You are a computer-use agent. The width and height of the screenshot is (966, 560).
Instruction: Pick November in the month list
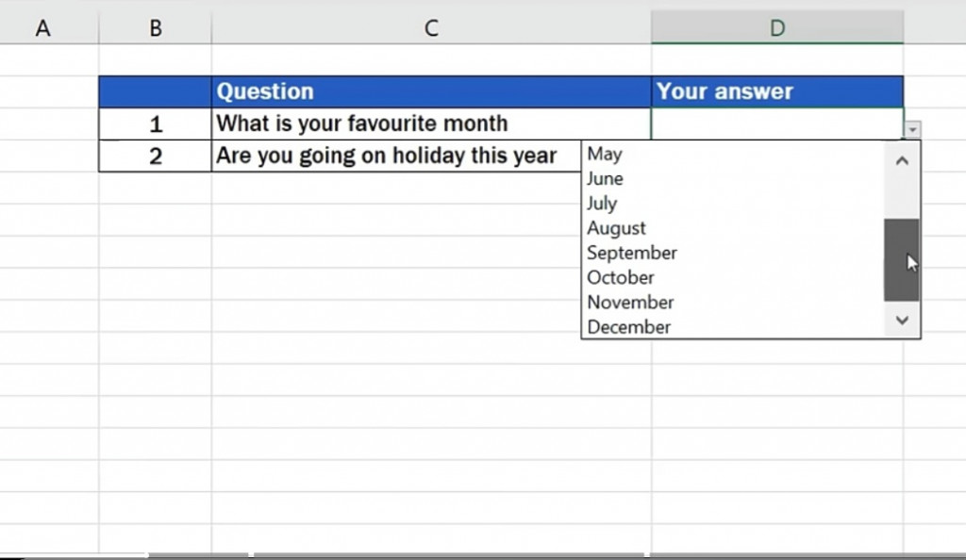732,302
